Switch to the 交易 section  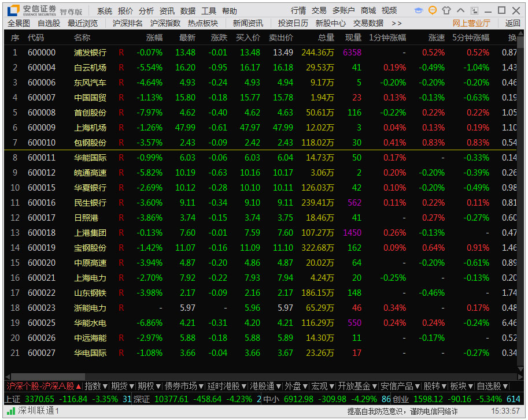pyautogui.click(x=319, y=11)
